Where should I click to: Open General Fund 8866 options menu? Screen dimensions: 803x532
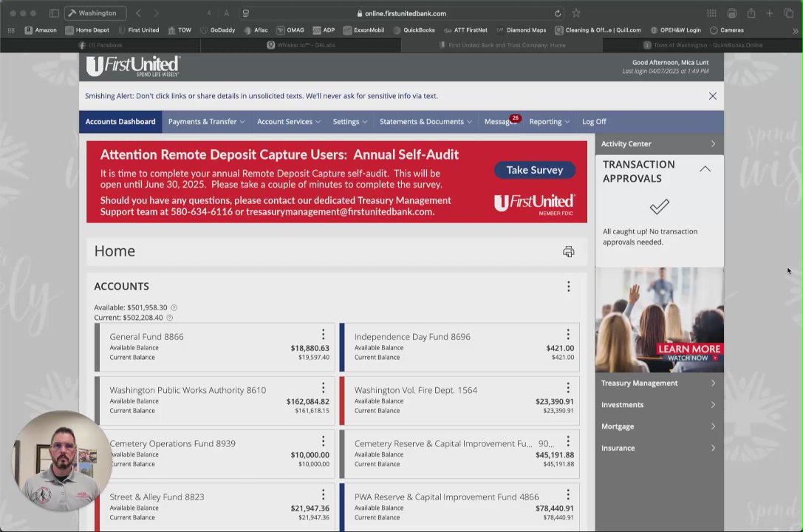coord(323,335)
